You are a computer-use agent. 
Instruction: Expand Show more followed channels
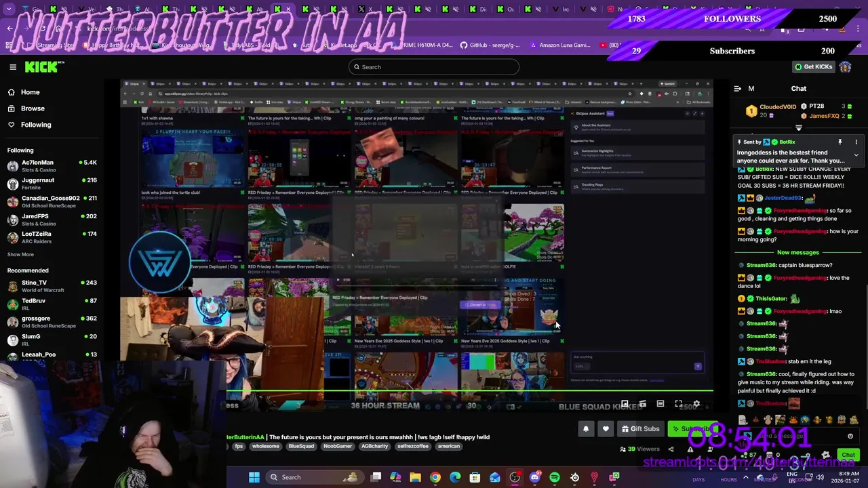[20, 255]
